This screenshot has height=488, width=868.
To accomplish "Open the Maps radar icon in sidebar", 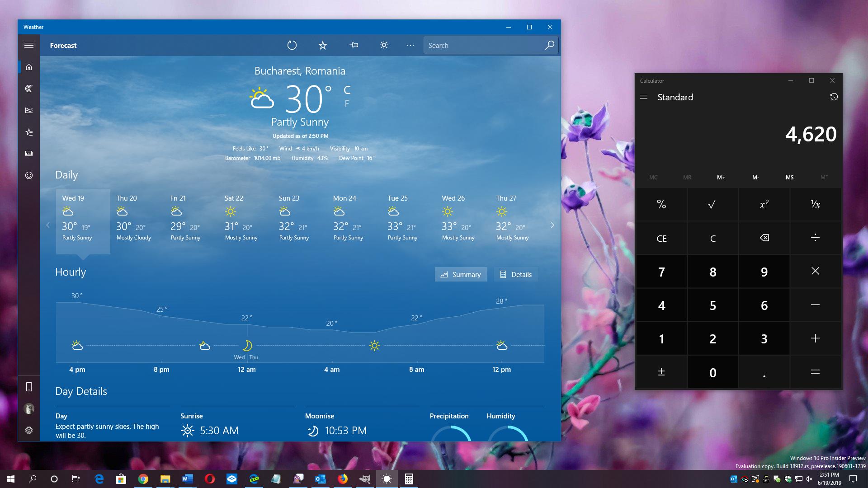I will click(x=29, y=89).
